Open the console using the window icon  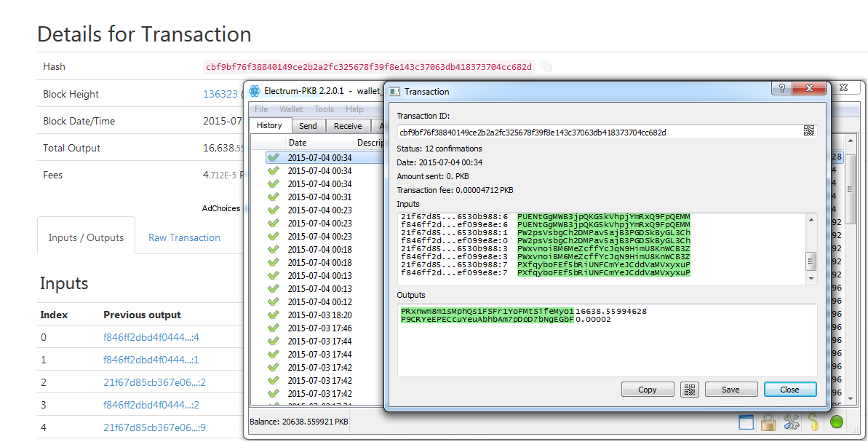coord(746,422)
